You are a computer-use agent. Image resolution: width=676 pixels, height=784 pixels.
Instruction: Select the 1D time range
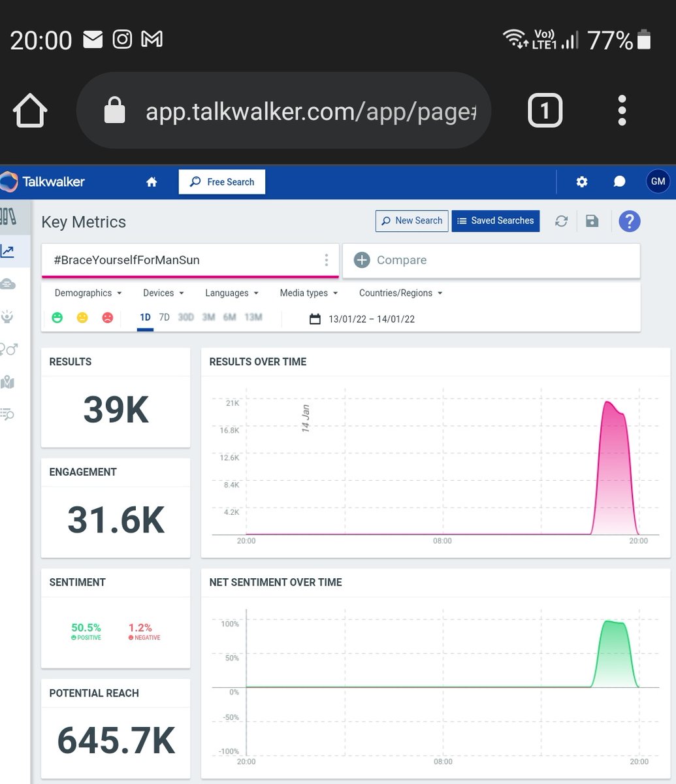tap(145, 318)
